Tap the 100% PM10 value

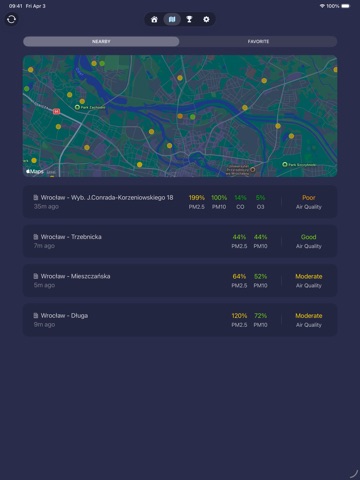tap(219, 198)
